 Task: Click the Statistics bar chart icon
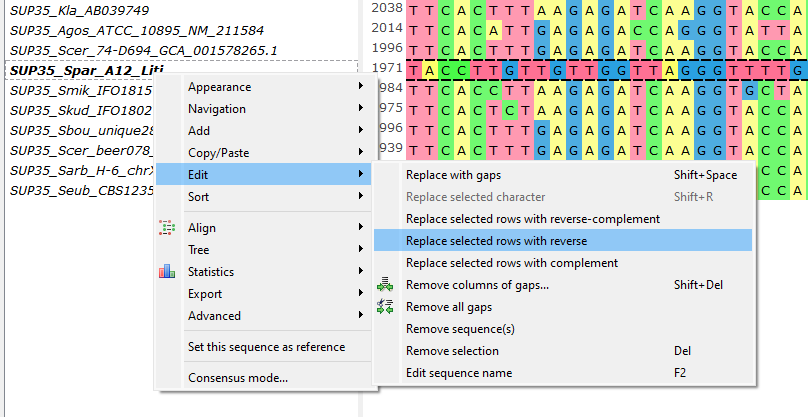[x=167, y=271]
